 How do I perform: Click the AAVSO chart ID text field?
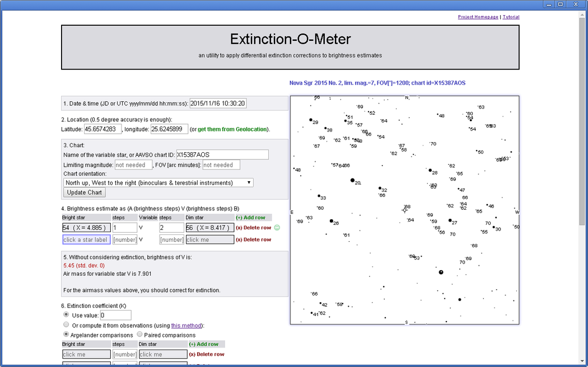pyautogui.click(x=222, y=154)
